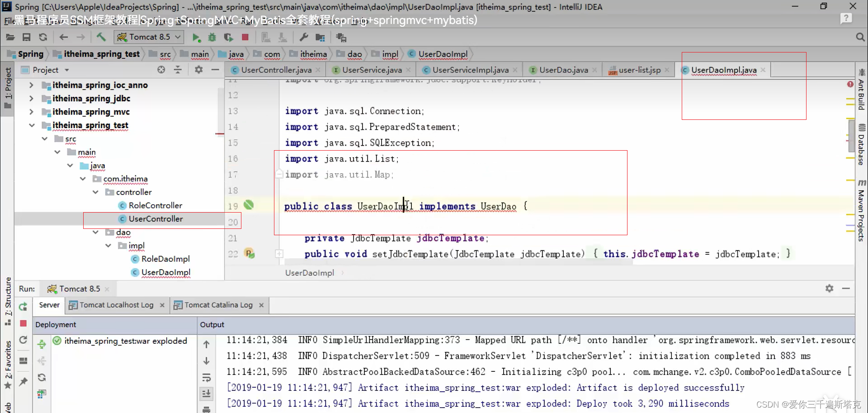
Task: Expand itheima_spring_ioc_anno module
Action: pyautogui.click(x=31, y=85)
